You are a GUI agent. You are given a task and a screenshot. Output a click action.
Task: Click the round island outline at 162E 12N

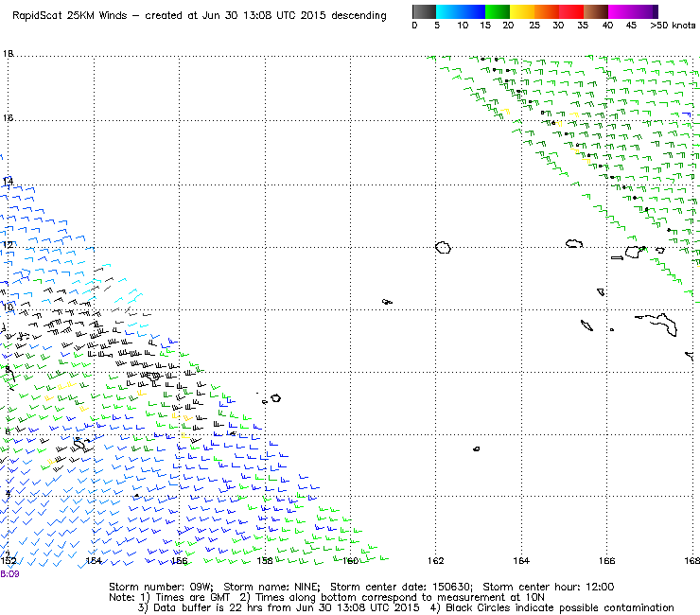[443, 248]
